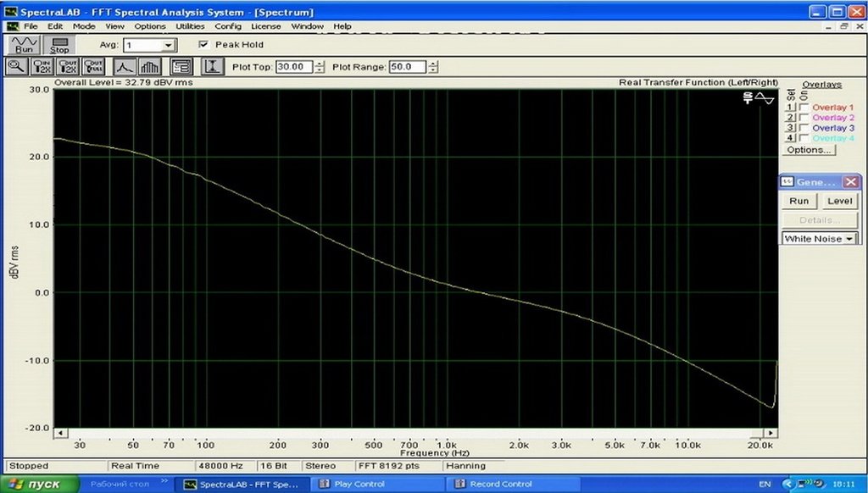Toggle the Peak Hold checkbox
Screen dimensions: 868x493
203,44
